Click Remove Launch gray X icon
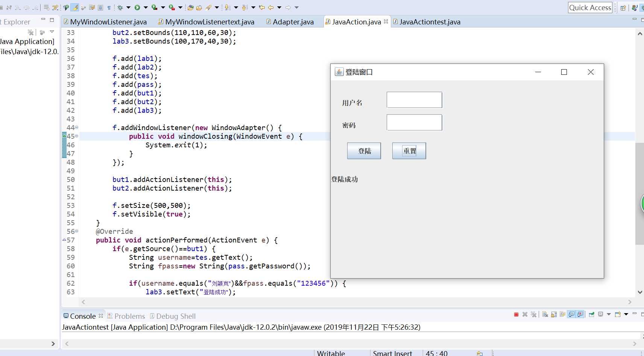Viewport: 644px width, 356px height. [525, 315]
